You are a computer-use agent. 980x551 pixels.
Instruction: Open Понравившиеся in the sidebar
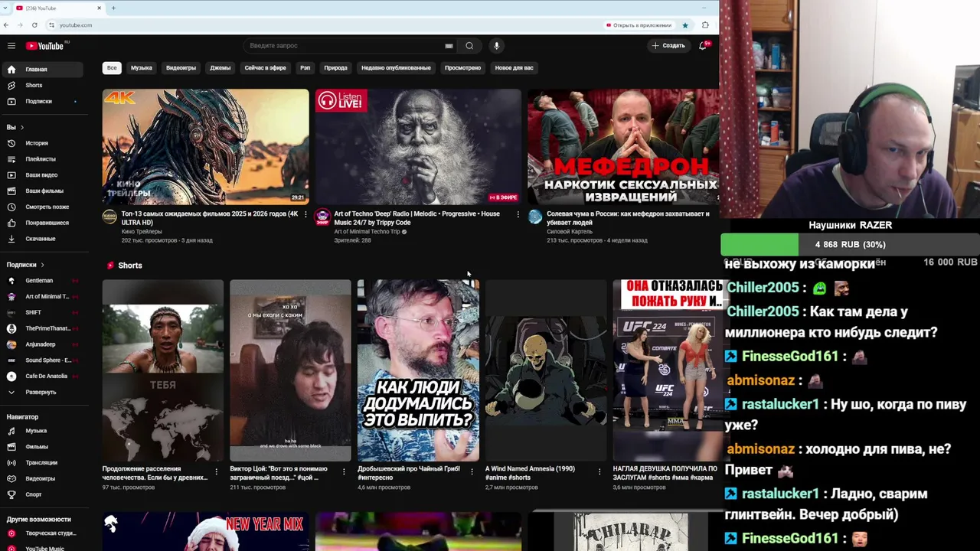pos(41,223)
